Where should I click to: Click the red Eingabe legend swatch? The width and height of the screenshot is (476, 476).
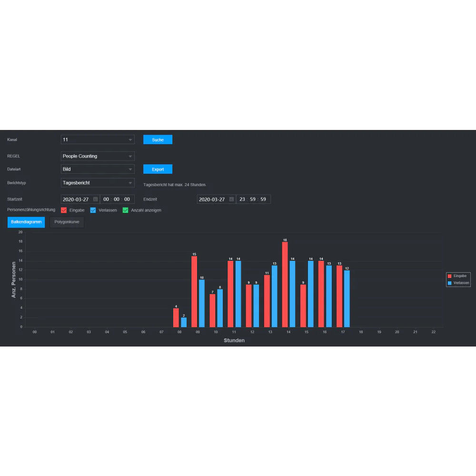click(x=449, y=276)
